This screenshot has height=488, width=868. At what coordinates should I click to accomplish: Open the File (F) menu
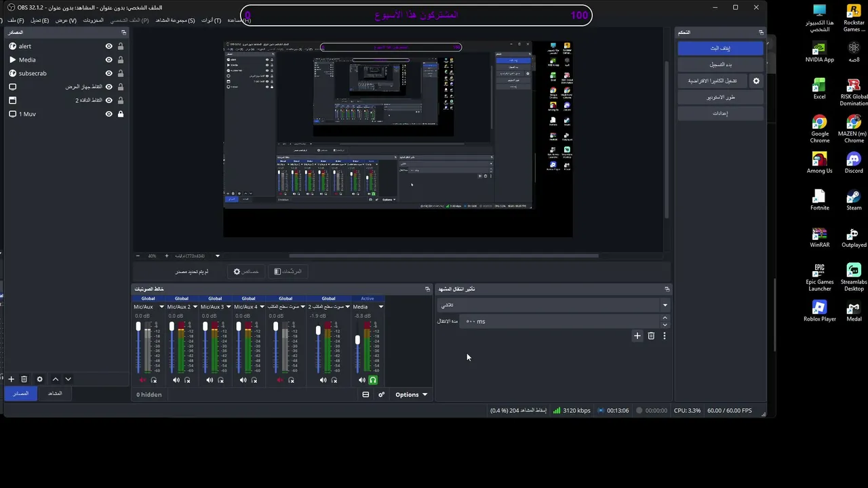click(16, 20)
